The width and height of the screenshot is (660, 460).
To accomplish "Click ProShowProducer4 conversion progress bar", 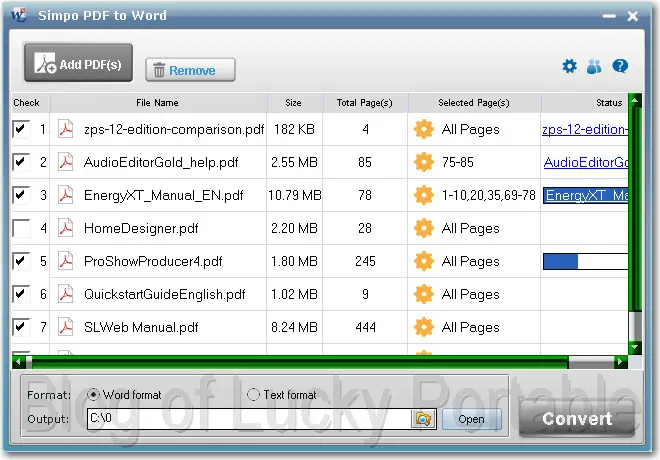I will (x=585, y=261).
